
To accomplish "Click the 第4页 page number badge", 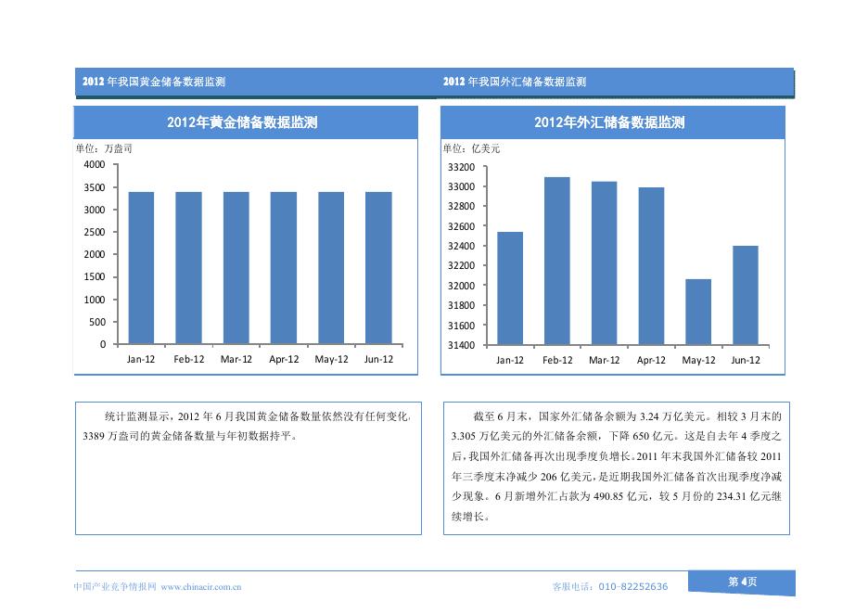I will point(740,581).
